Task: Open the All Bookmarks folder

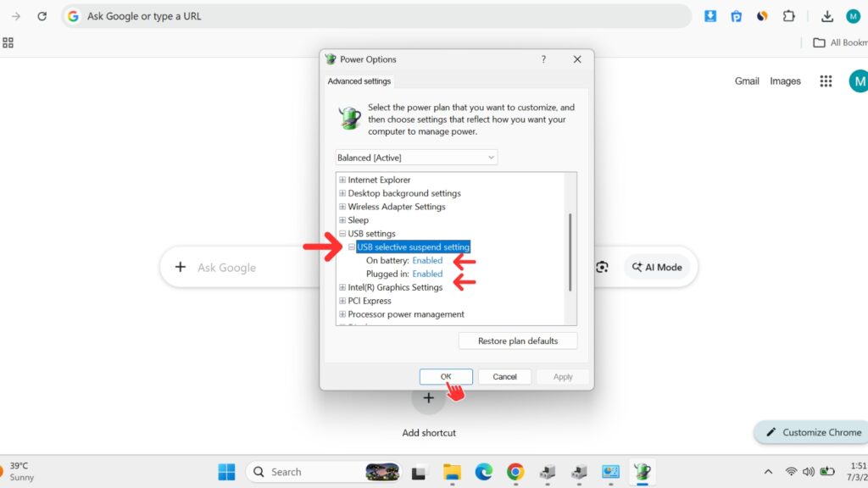Action: (x=840, y=42)
